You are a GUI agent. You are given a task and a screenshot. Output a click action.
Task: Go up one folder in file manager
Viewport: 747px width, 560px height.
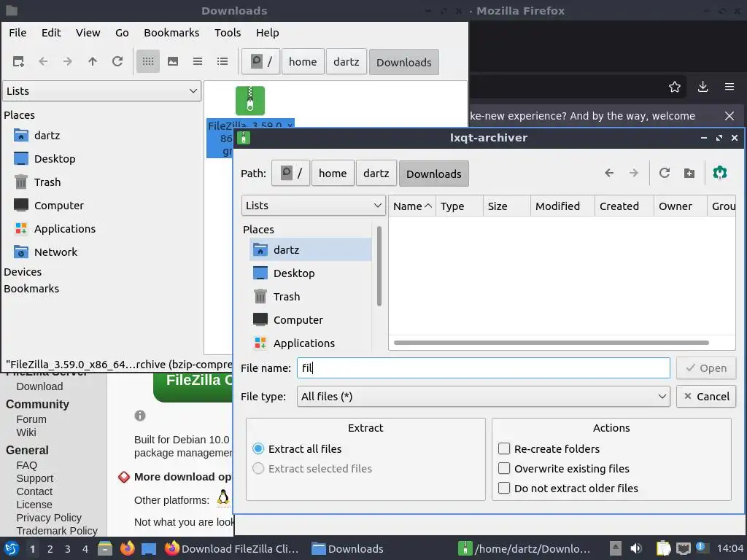coord(93,61)
